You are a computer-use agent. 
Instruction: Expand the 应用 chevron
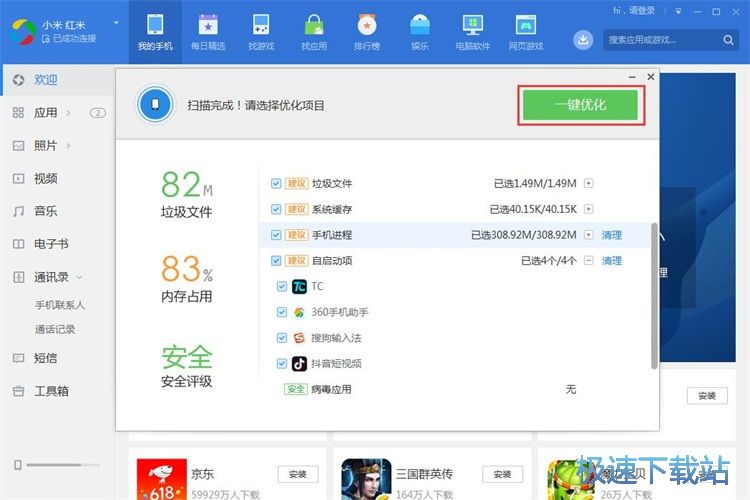click(68, 113)
